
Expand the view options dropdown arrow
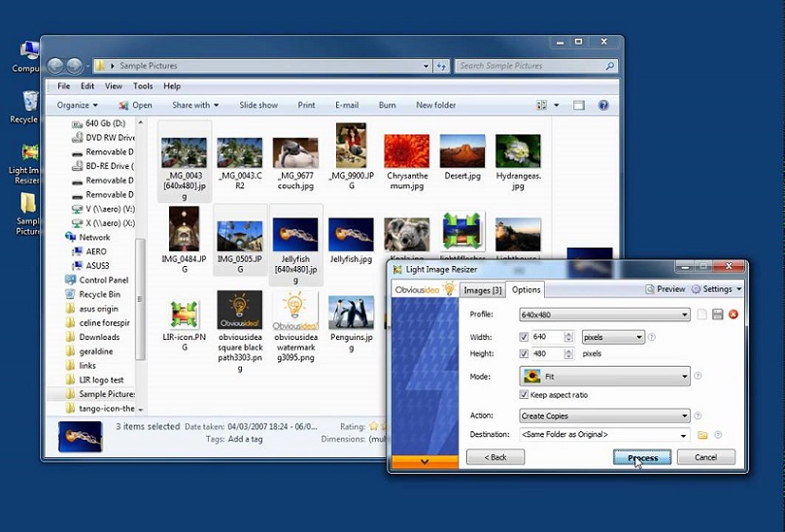(557, 105)
